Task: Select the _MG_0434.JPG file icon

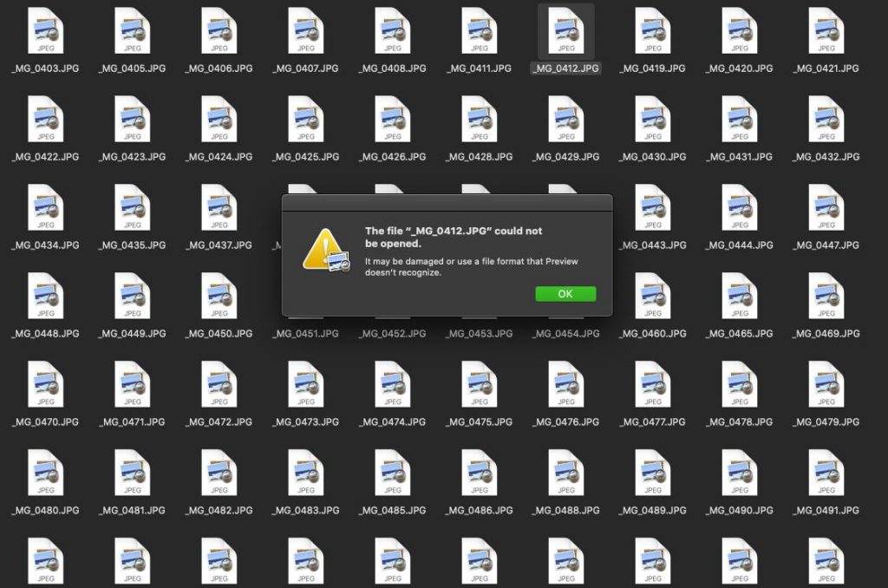Action: click(46, 210)
